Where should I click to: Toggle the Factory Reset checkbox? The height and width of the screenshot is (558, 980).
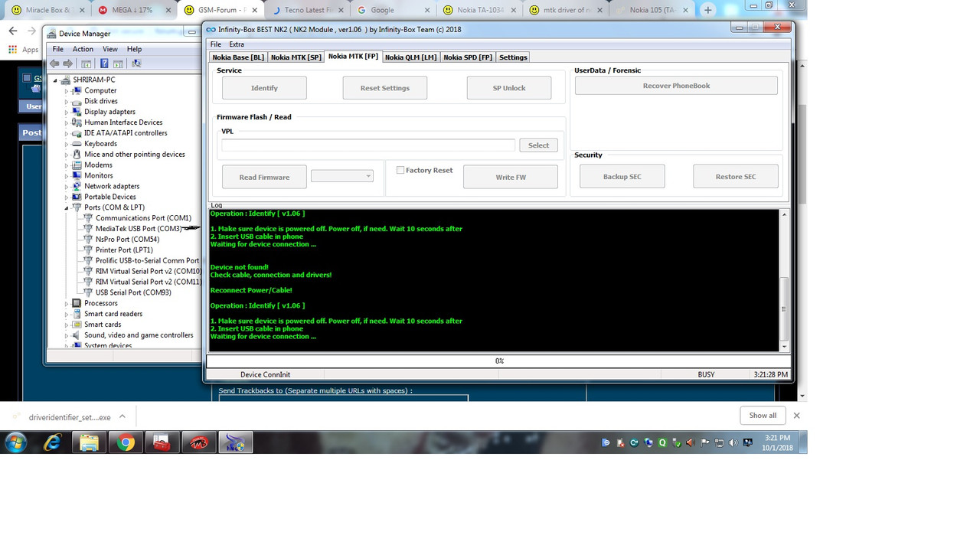400,170
